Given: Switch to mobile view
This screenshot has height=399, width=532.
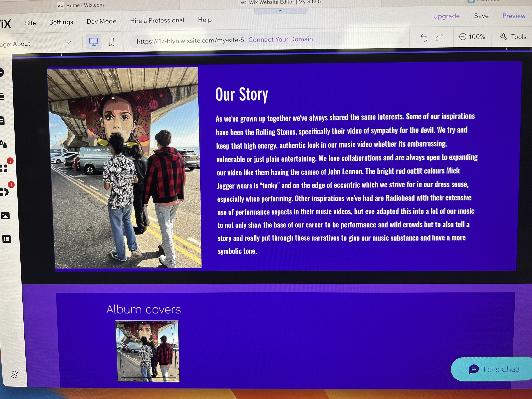Looking at the screenshot, I should point(111,42).
